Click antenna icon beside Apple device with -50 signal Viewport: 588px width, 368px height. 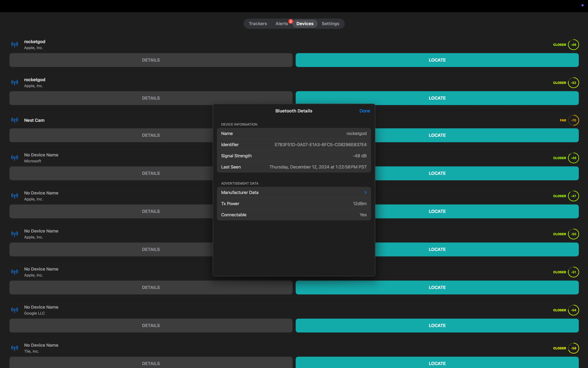coord(14,234)
